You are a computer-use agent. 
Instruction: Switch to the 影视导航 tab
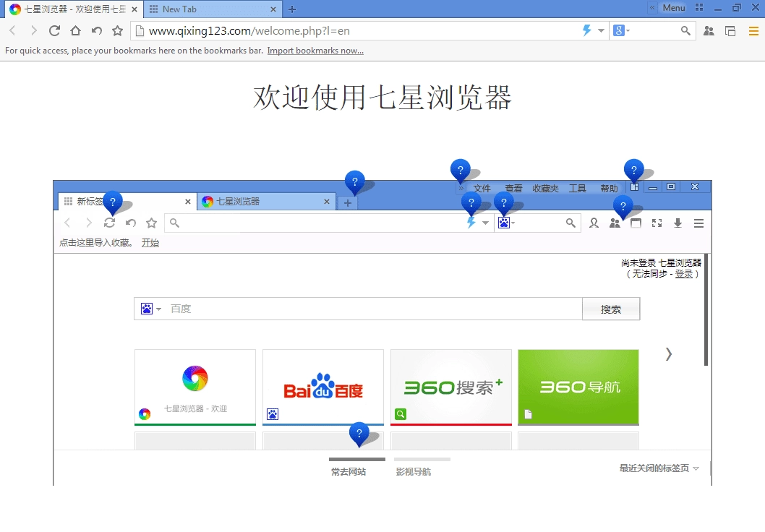click(414, 471)
